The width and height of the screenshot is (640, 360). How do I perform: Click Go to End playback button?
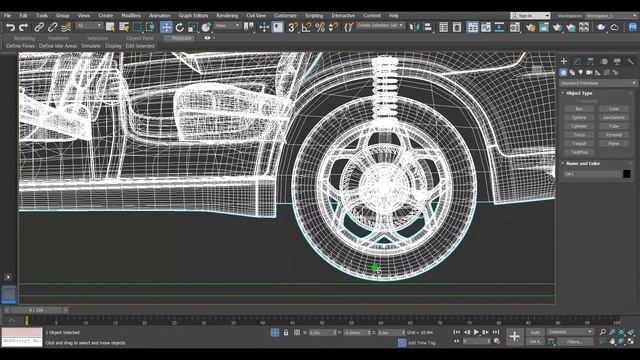496,332
